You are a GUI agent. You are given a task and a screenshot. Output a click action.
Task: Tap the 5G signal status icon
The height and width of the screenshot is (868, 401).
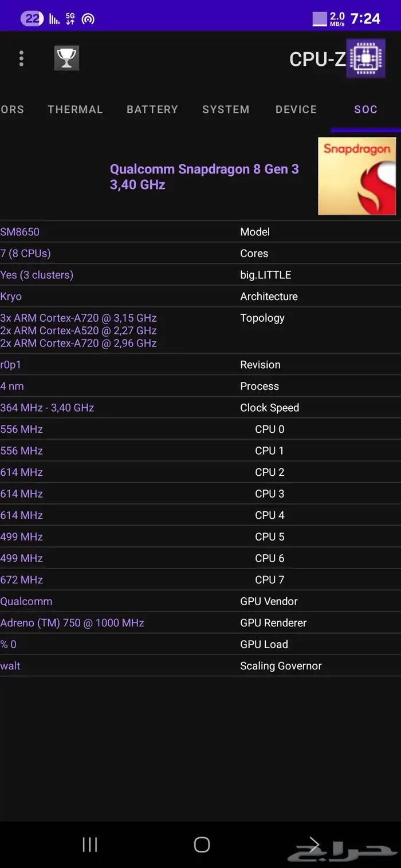(x=70, y=19)
